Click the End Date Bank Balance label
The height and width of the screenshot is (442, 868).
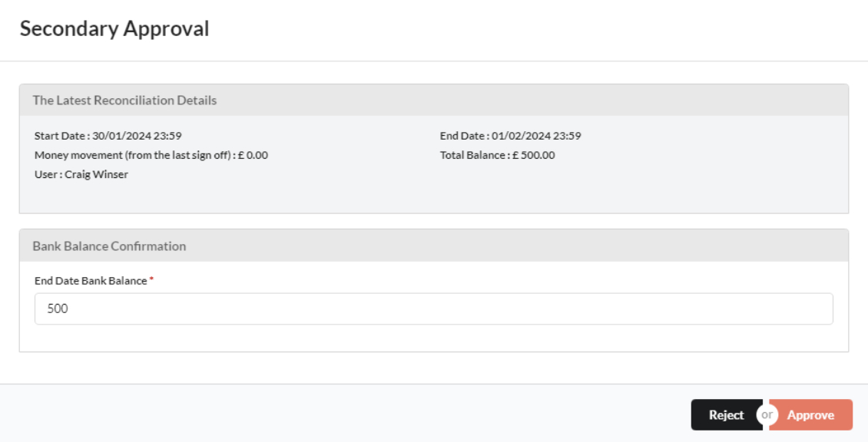(91, 281)
